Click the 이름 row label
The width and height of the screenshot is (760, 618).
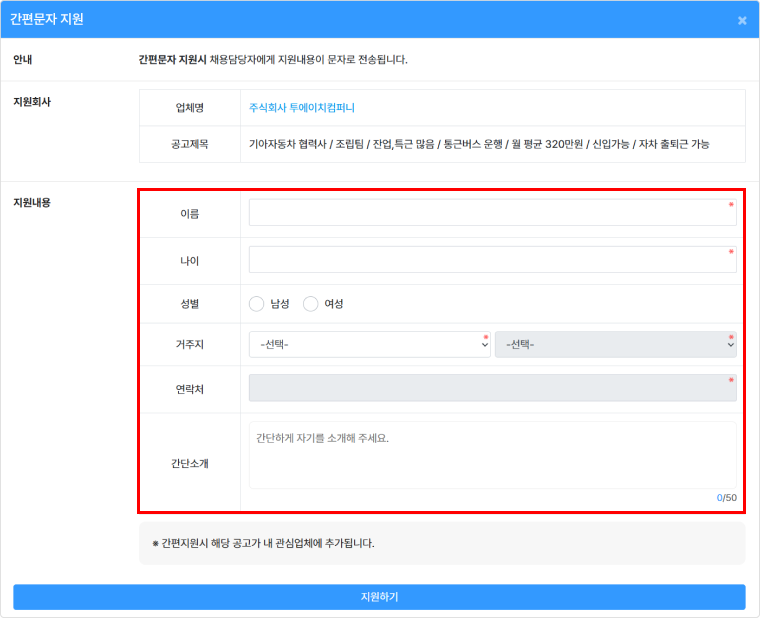189,213
